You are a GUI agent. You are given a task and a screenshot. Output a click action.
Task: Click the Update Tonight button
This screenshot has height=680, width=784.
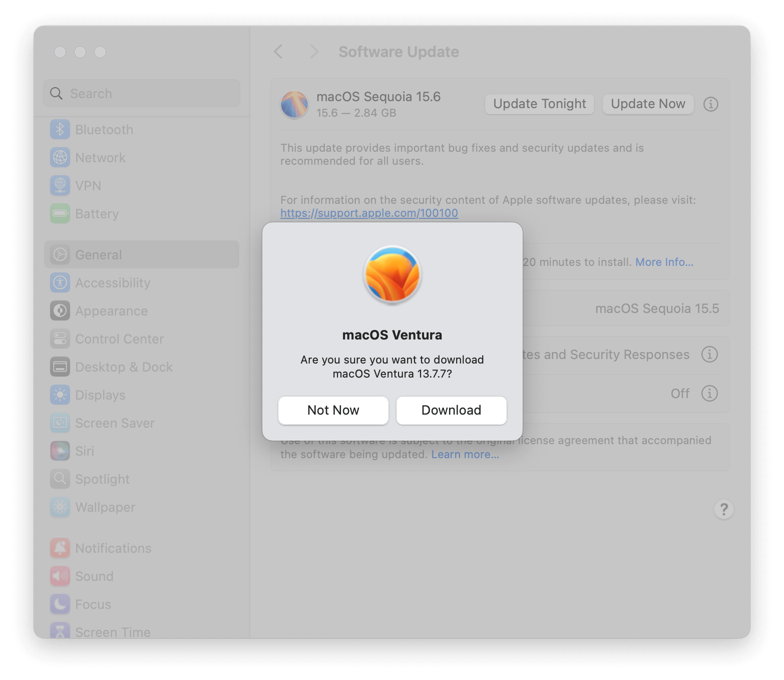[x=539, y=104]
